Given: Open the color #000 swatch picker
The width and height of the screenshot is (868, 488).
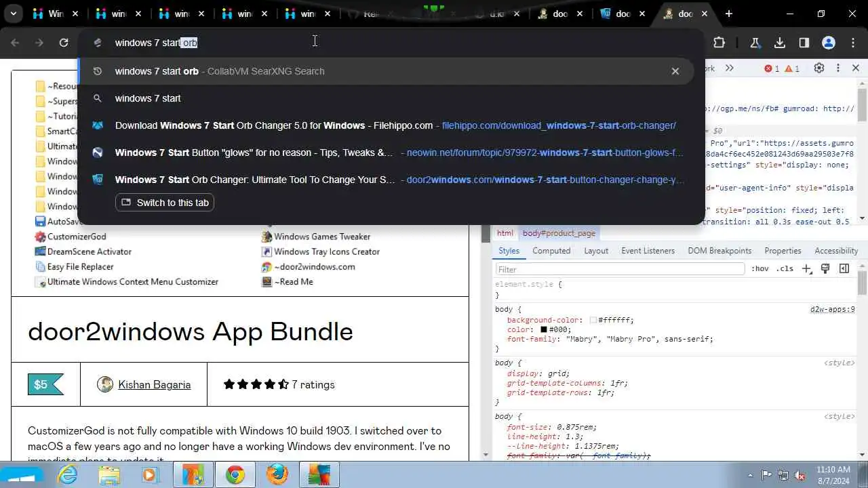Looking at the screenshot, I should (x=544, y=329).
